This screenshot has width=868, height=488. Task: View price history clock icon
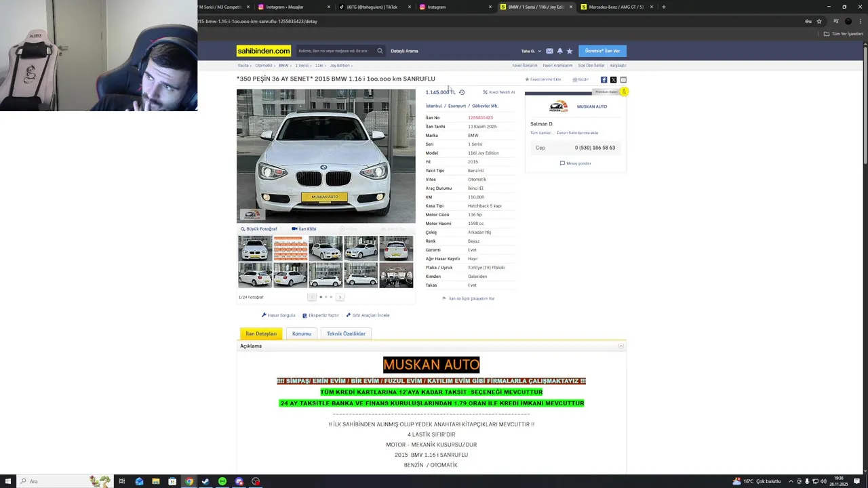coord(462,92)
